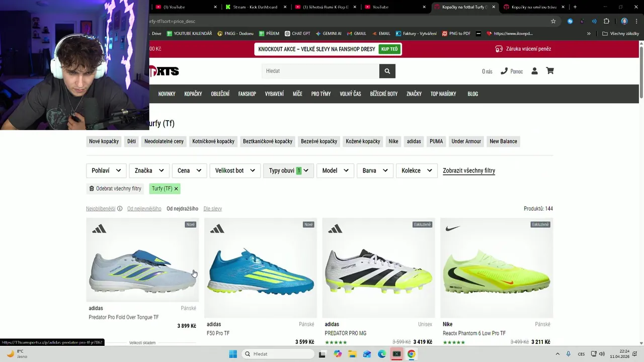The image size is (644, 362).
Task: Expand the Typy obuvi filter dropdown
Action: [x=288, y=170]
